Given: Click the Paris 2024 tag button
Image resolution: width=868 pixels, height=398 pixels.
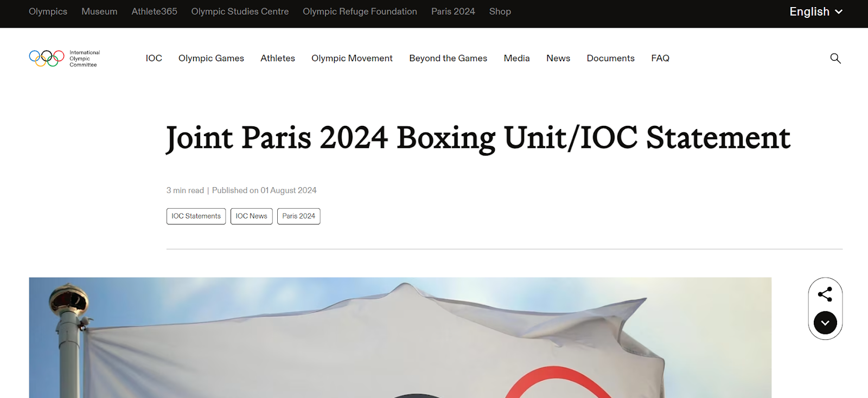Looking at the screenshot, I should click(x=298, y=216).
